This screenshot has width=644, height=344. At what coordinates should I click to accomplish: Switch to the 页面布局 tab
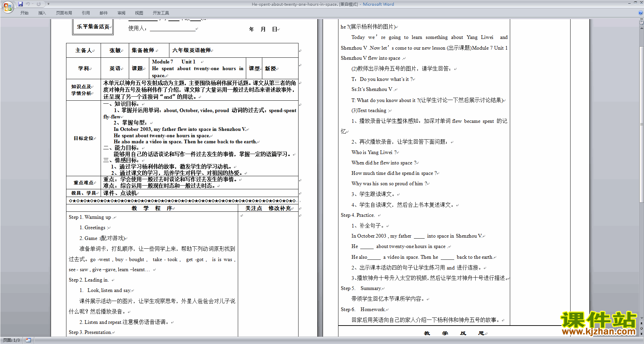(x=64, y=13)
